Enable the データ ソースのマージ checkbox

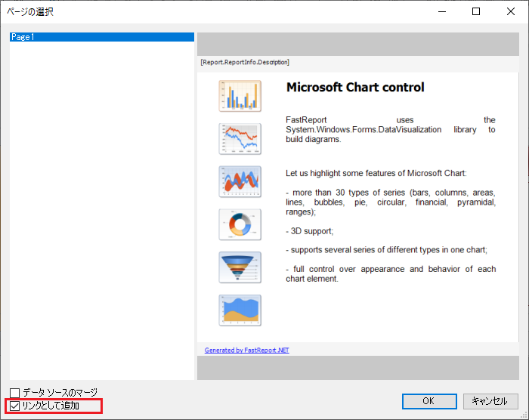[x=15, y=393]
